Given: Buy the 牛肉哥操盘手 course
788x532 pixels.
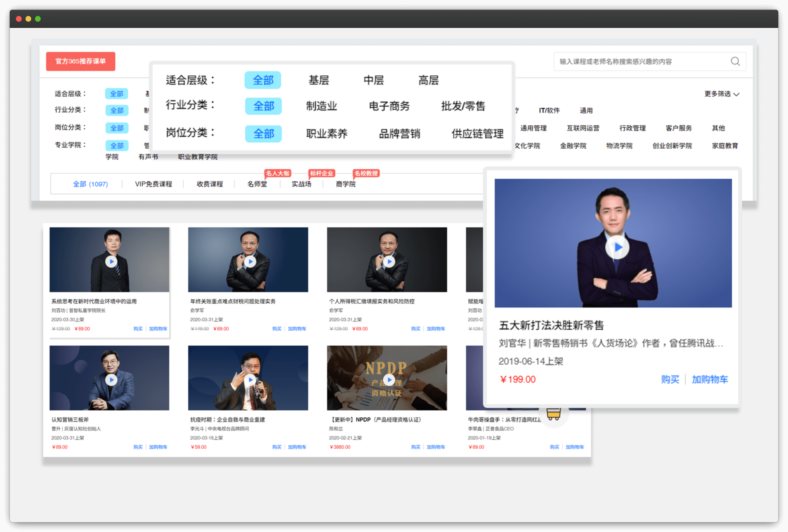Looking at the screenshot, I should click(554, 447).
